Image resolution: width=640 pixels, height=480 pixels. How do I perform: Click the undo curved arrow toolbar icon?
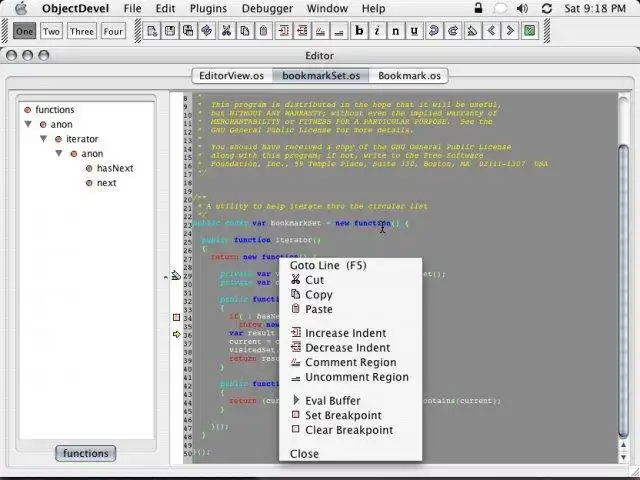click(x=434, y=31)
